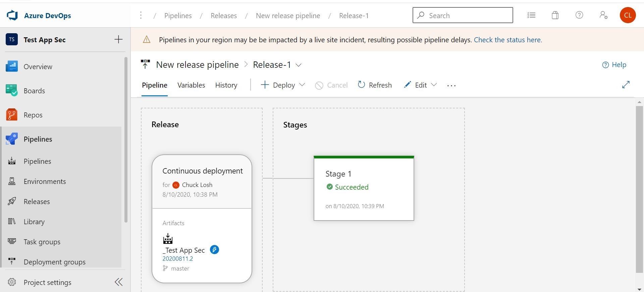Select Repos in the sidebar
Viewport: 644px width, 292px height.
pos(33,115)
